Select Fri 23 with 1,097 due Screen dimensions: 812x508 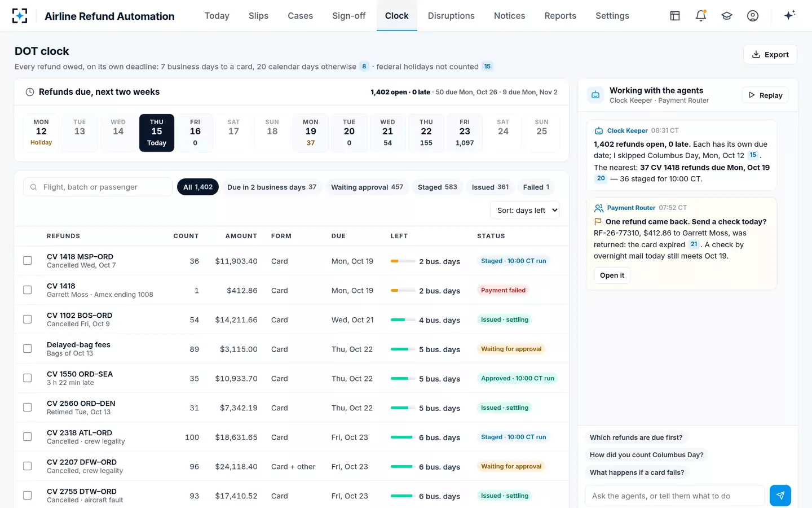(x=465, y=133)
